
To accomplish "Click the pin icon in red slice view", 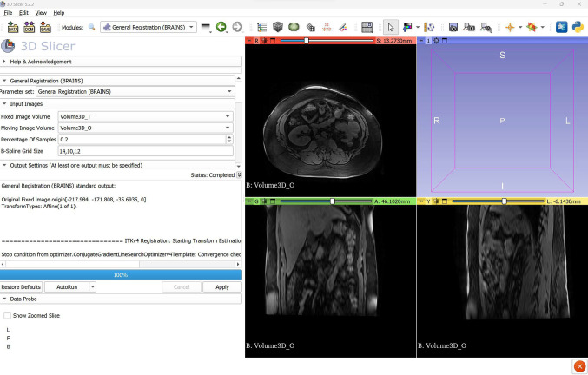I will click(250, 41).
